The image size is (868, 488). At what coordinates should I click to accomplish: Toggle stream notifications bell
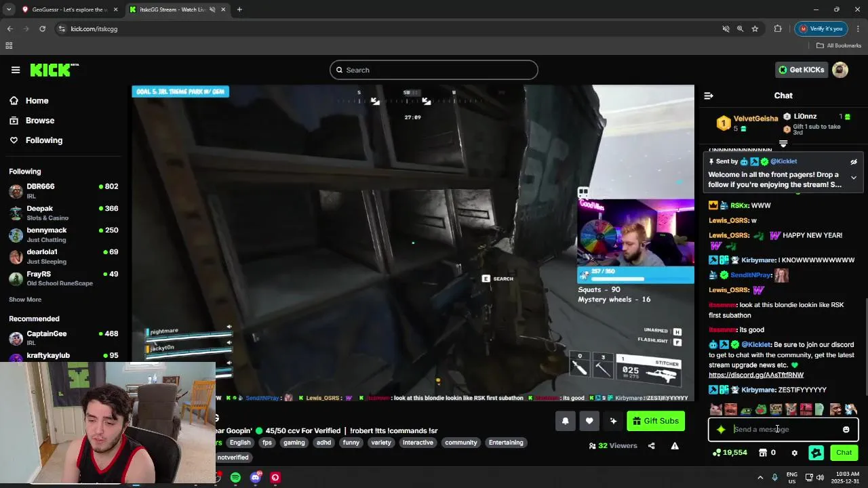click(566, 421)
